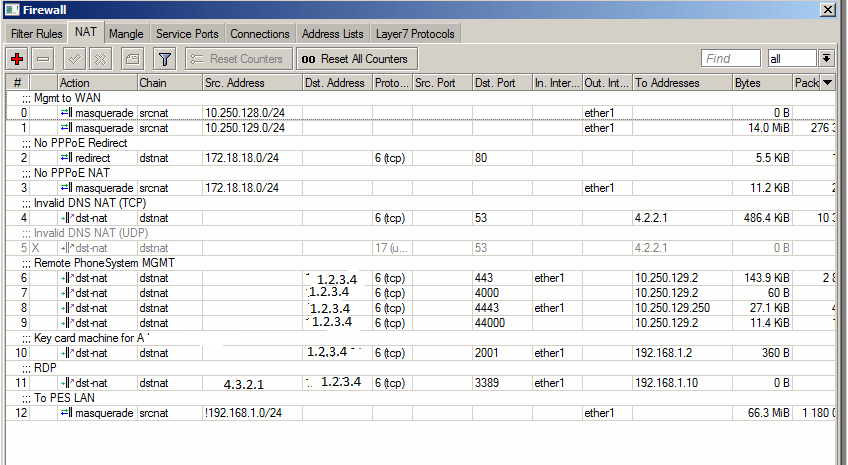Click source address 4.3.2.1 in rule 11

243,384
